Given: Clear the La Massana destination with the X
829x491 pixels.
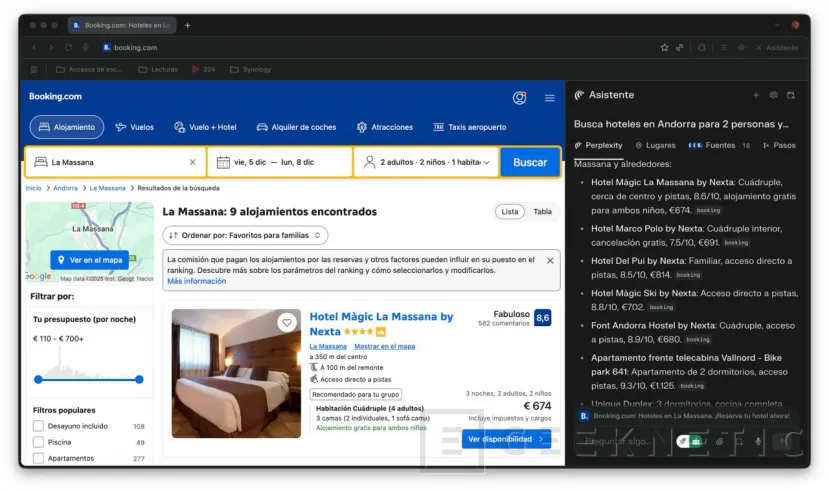Looking at the screenshot, I should [x=192, y=162].
